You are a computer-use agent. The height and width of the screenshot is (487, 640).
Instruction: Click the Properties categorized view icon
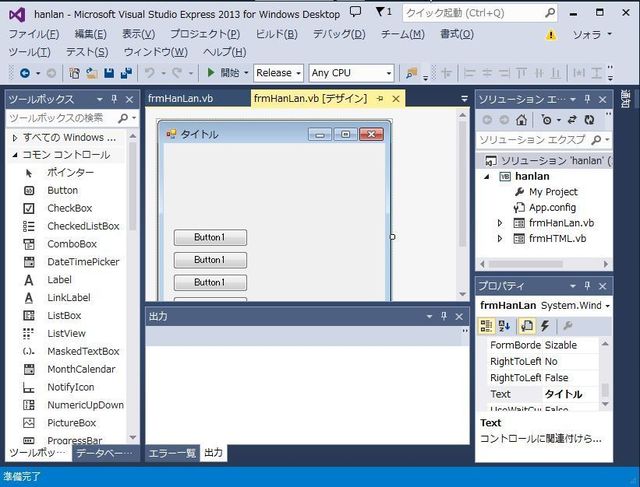[x=486, y=326]
